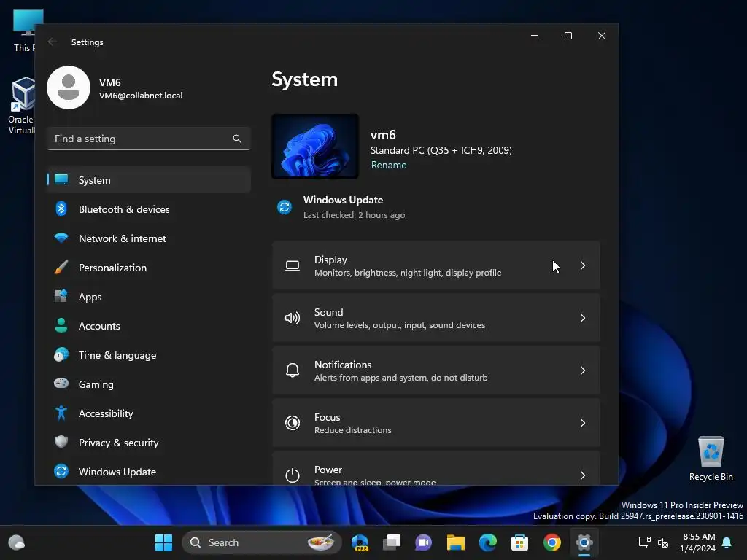Click the Rename link for vm6
This screenshot has height=560, width=747.
pos(389,165)
